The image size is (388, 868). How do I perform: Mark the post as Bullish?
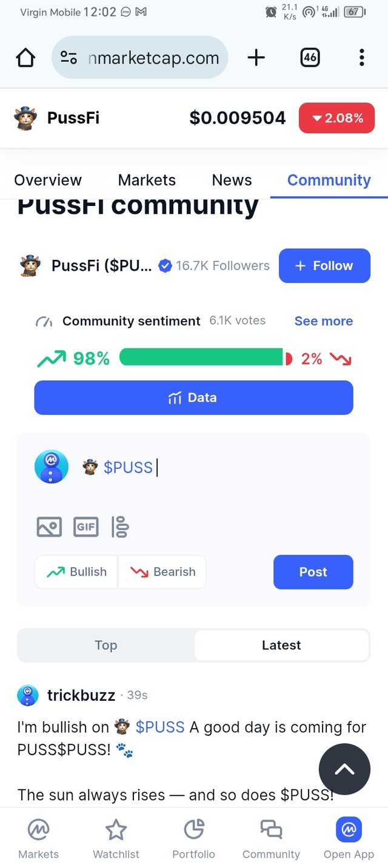(76, 572)
